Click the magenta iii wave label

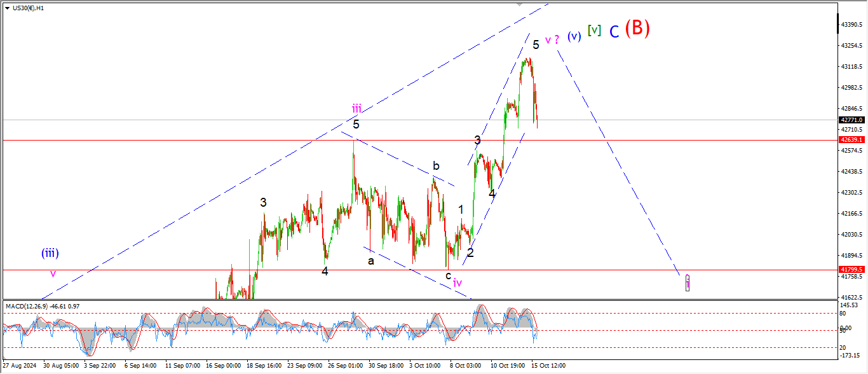pyautogui.click(x=356, y=109)
